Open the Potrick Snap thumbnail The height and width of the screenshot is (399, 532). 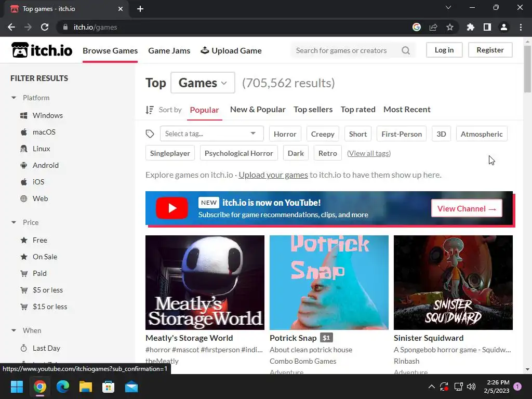(329, 283)
